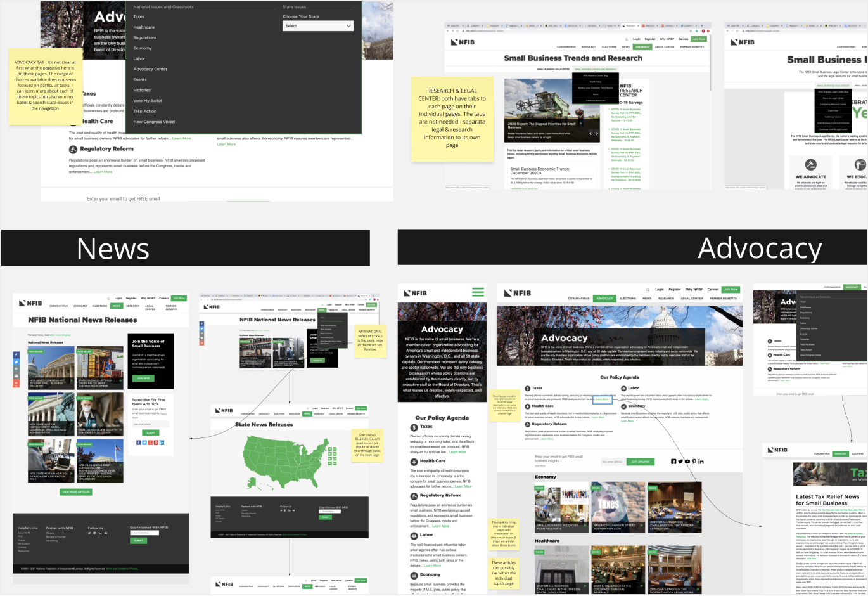Open NFIB Urges Congress news thumbnail
Image resolution: width=868 pixels, height=596 pixels.
point(51,368)
